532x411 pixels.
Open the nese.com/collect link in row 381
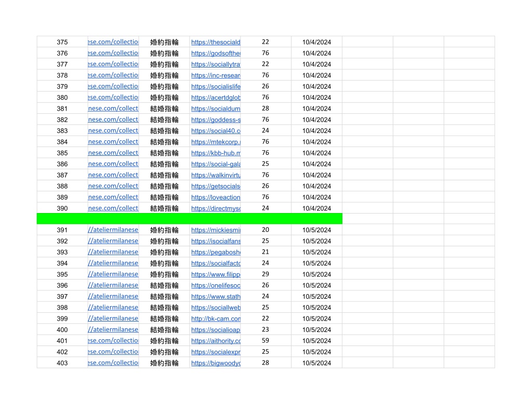113,109
